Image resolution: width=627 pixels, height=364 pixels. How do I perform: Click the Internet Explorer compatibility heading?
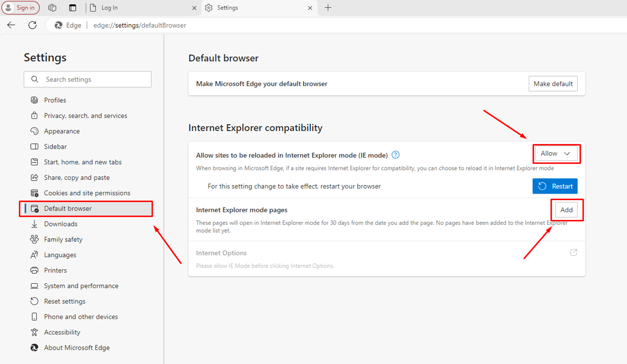point(255,128)
